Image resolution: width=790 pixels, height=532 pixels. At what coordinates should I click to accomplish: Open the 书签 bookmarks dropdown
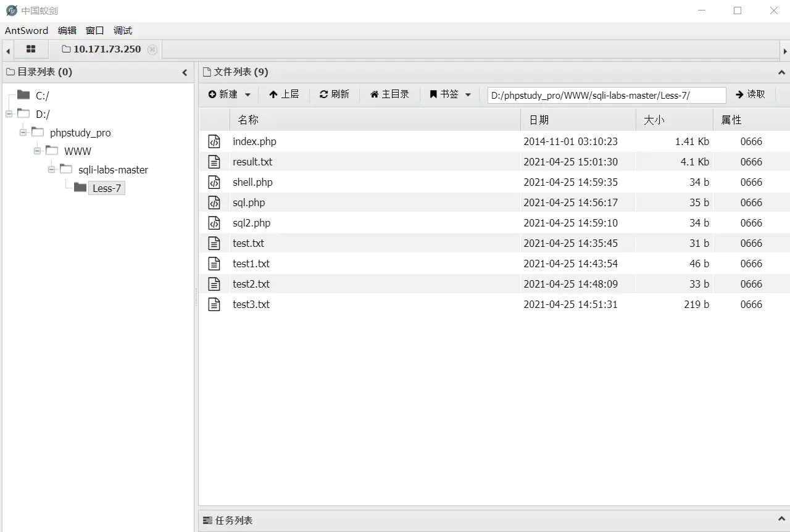451,94
